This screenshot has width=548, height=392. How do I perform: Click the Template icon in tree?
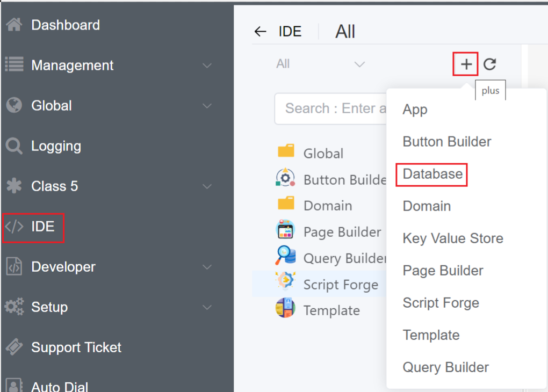click(x=285, y=310)
